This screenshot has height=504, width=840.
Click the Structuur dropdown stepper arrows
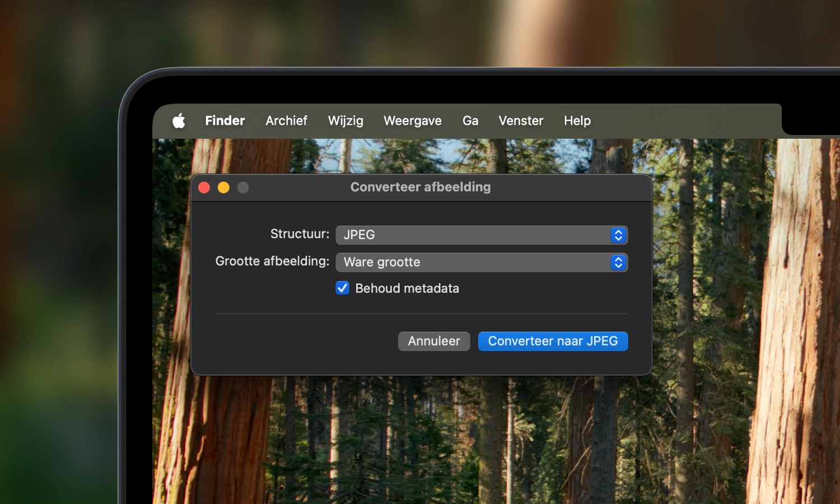coord(618,235)
